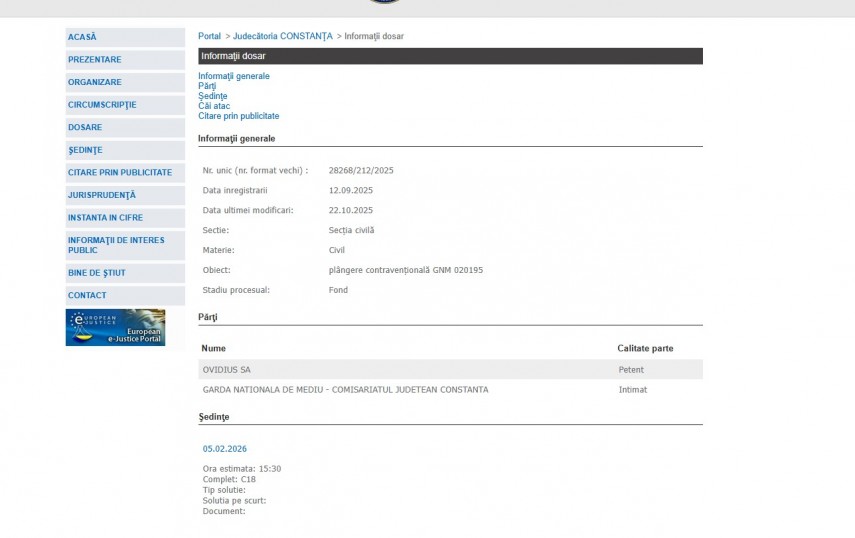Jump to Informații generale anchor link

[233, 76]
